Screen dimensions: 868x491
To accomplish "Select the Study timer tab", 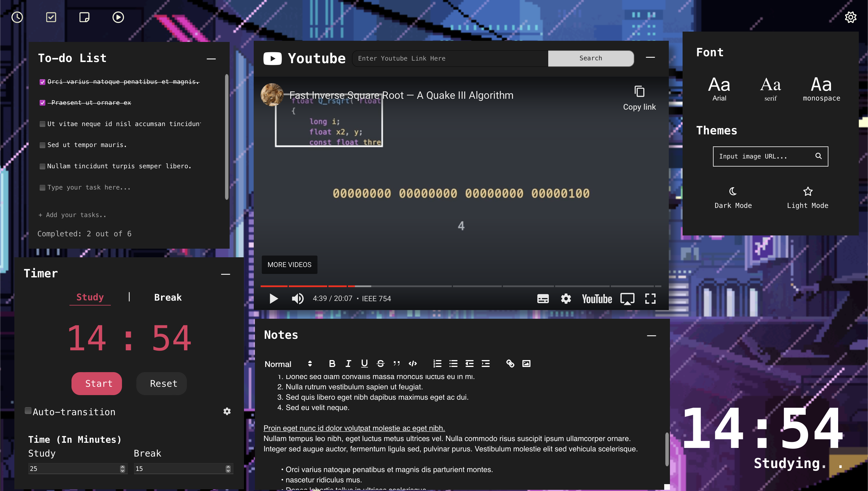I will [x=90, y=297].
